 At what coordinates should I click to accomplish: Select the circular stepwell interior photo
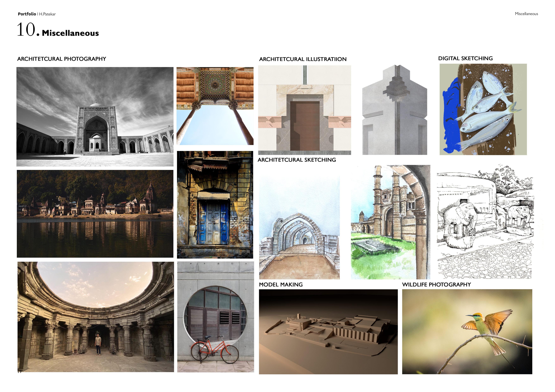coord(96,317)
